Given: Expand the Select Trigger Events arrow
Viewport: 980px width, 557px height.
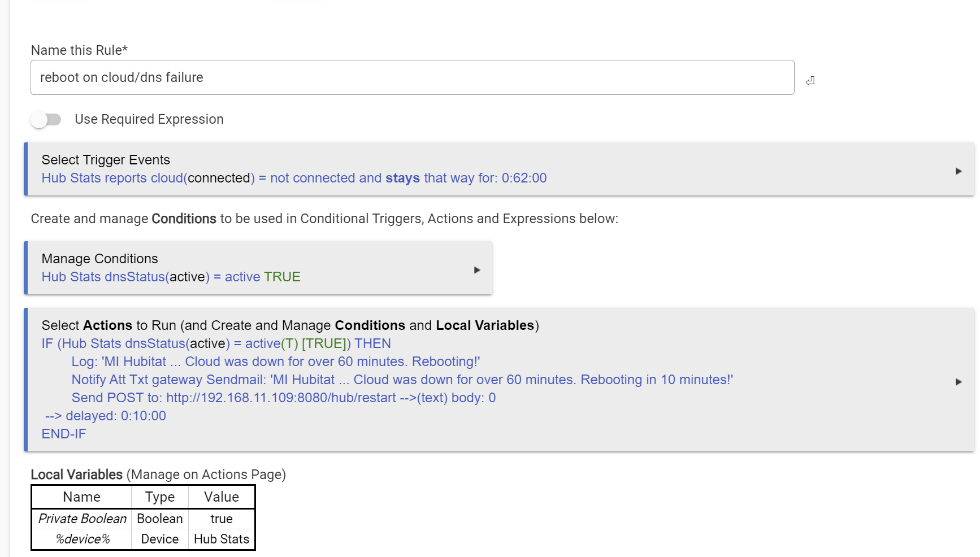Looking at the screenshot, I should 958,171.
